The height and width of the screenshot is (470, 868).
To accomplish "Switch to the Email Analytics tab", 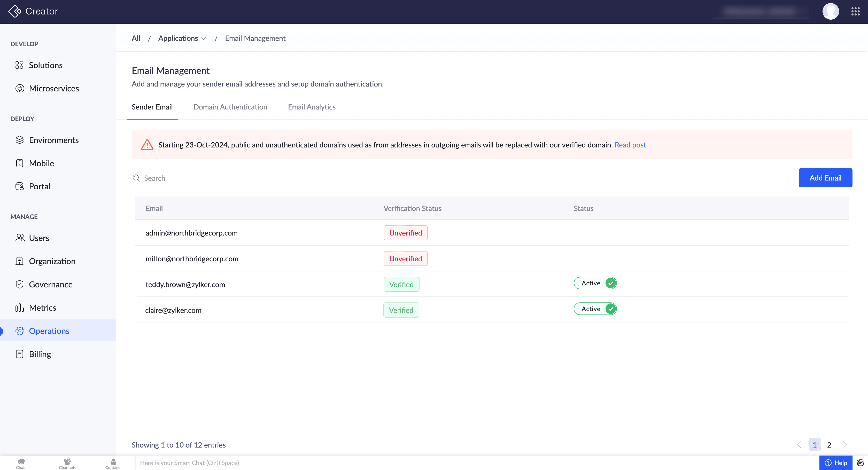I will pyautogui.click(x=312, y=107).
